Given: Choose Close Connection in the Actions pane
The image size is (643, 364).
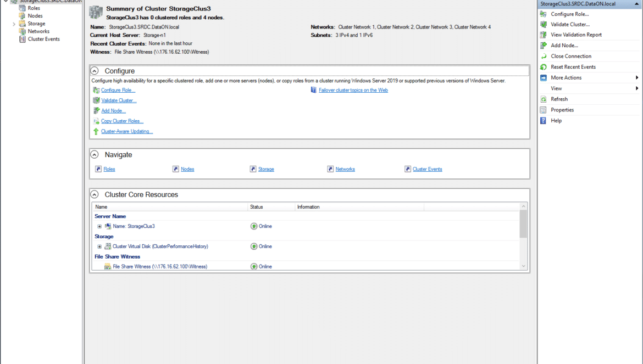Looking at the screenshot, I should (571, 56).
